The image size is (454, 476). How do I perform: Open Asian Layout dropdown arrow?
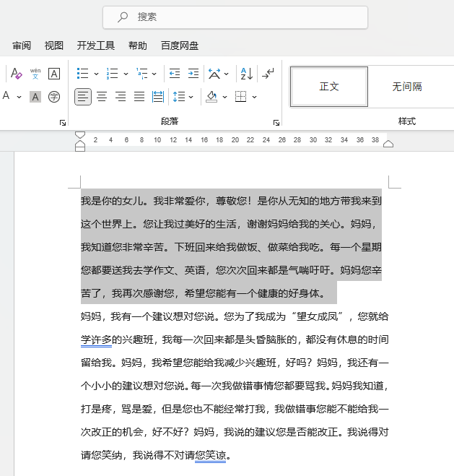click(226, 74)
